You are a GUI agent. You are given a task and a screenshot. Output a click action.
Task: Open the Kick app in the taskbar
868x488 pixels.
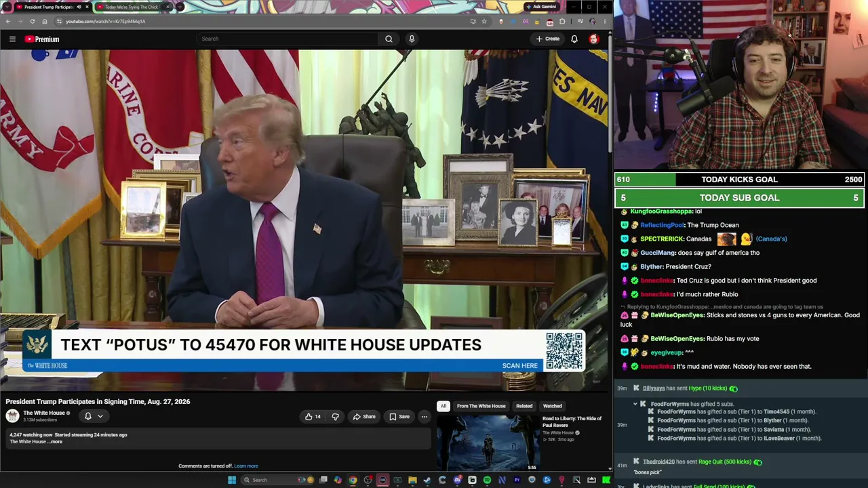pyautogui.click(x=606, y=480)
